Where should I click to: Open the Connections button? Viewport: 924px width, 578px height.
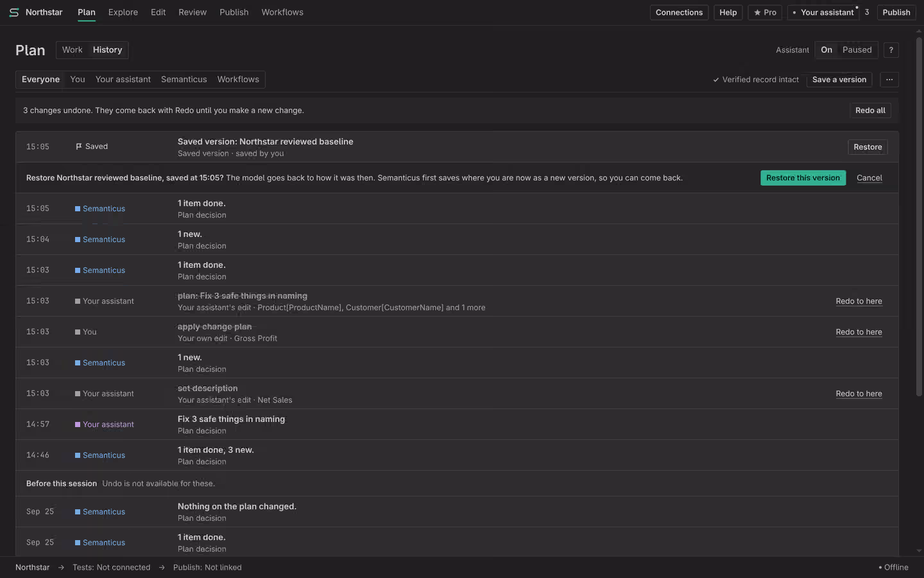pyautogui.click(x=680, y=12)
